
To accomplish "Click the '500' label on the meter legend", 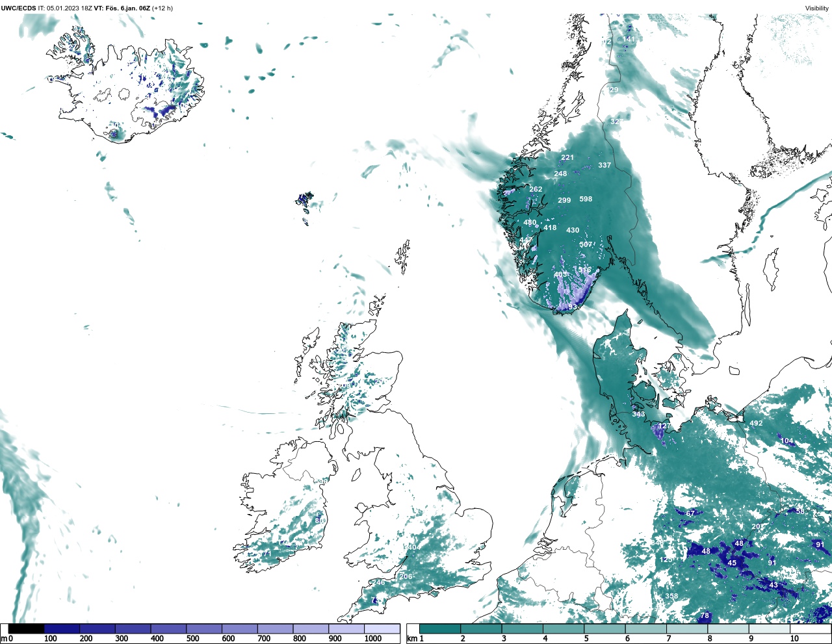I will (192, 639).
